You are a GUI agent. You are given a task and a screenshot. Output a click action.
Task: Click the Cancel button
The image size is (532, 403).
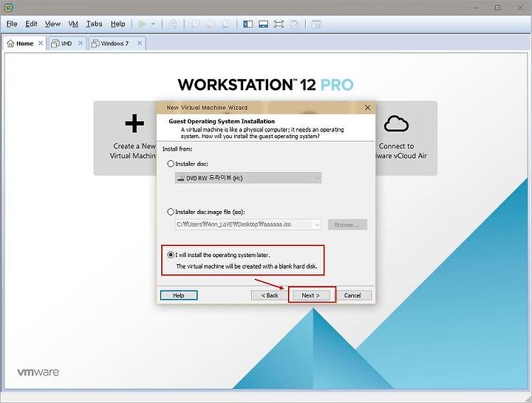pyautogui.click(x=352, y=295)
